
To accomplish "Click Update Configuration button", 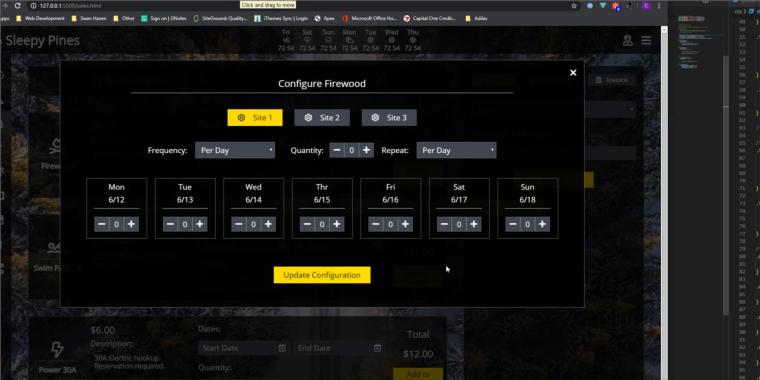I will 322,275.
